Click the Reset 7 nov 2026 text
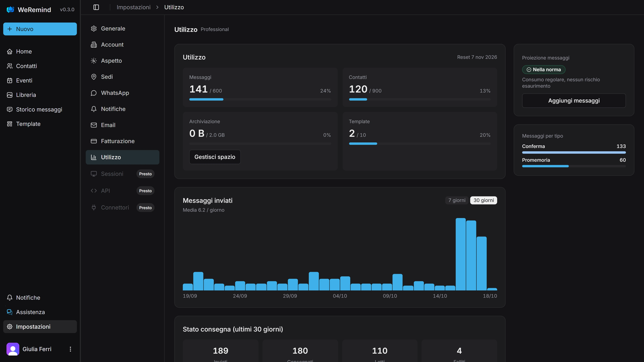The width and height of the screenshot is (644, 362). (477, 57)
